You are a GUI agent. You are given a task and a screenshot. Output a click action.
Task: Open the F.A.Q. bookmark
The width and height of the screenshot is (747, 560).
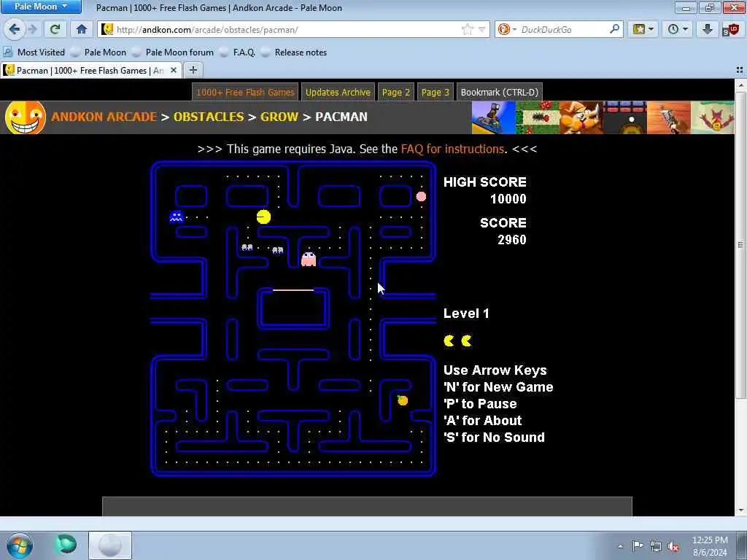[238, 52]
